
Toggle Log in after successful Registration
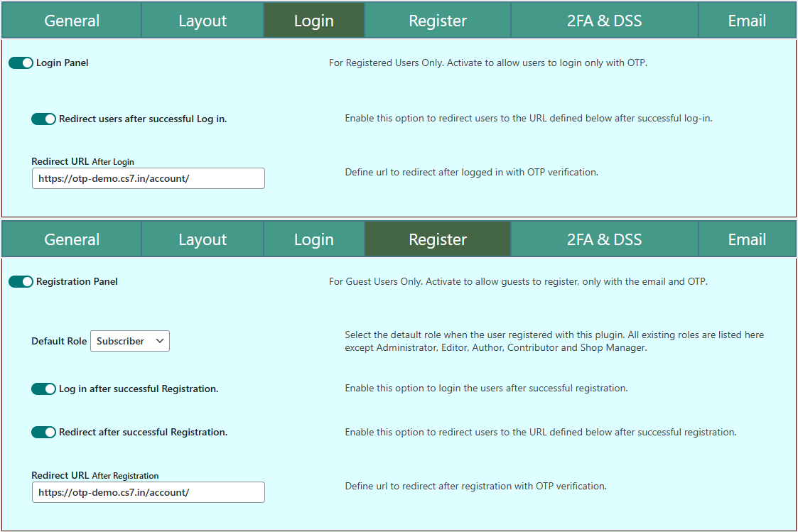tap(43, 389)
